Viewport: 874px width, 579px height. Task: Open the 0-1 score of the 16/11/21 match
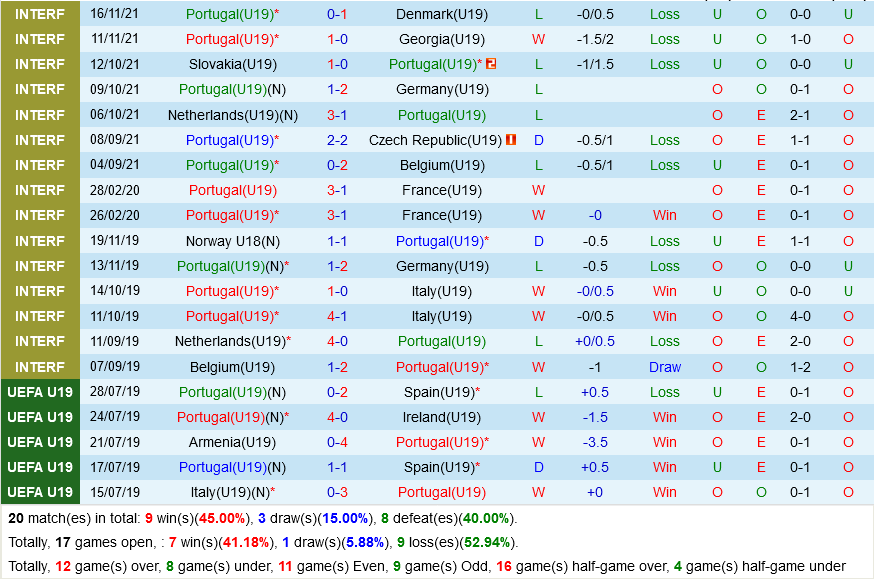point(337,14)
